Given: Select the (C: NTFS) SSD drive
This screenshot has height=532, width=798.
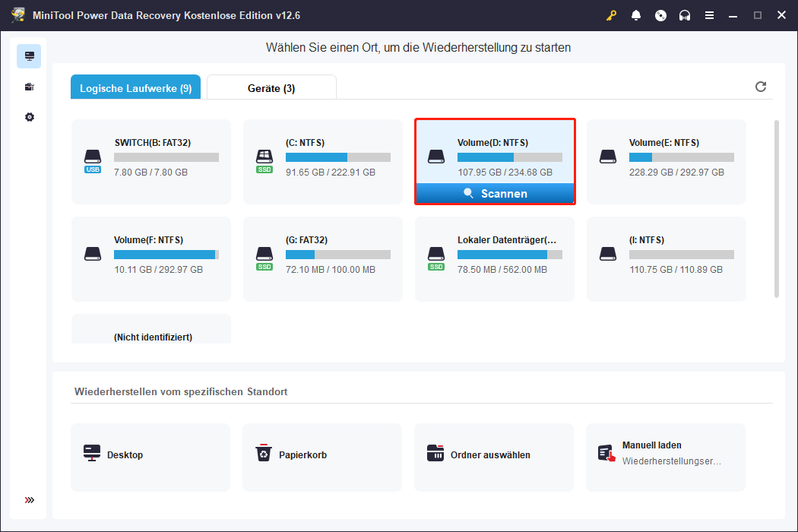Looking at the screenshot, I should point(323,161).
